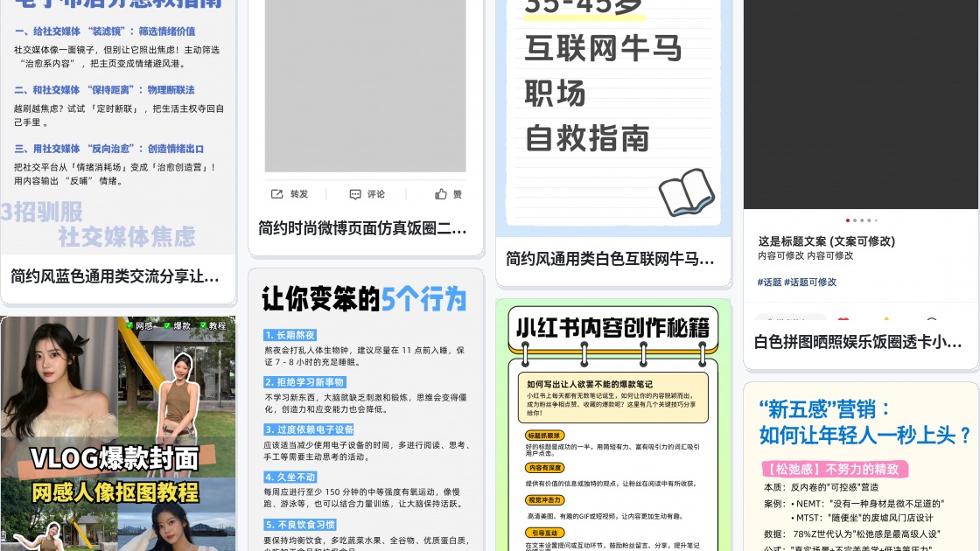Open the Weibo page mockup template thumbnail
980x551 pixels.
point(366,104)
